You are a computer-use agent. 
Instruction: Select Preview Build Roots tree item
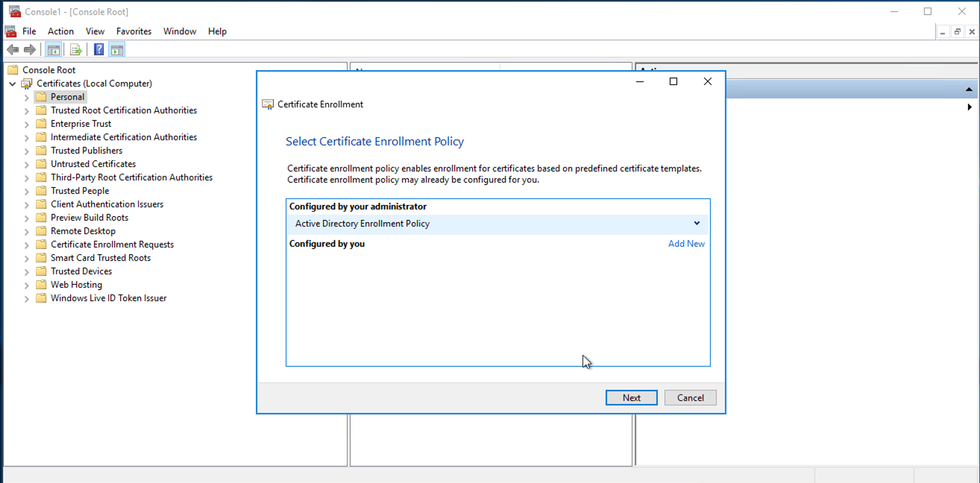[x=89, y=218]
